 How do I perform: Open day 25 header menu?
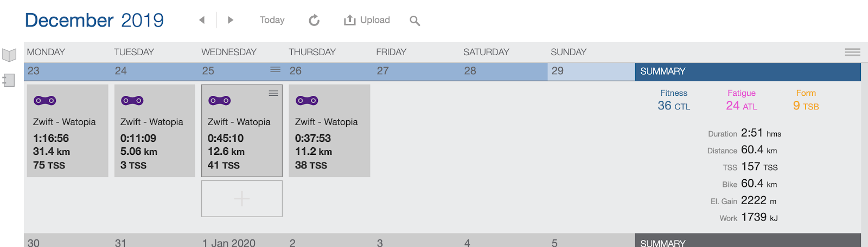coord(276,70)
